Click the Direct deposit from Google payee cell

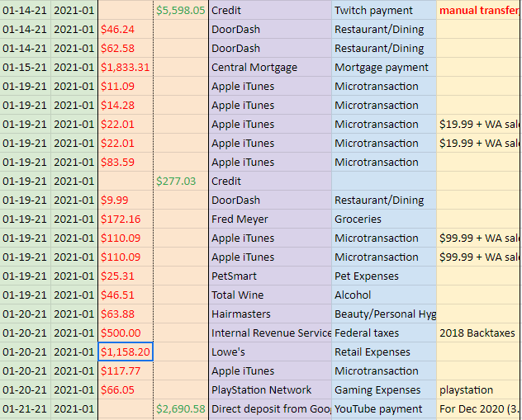coord(270,408)
